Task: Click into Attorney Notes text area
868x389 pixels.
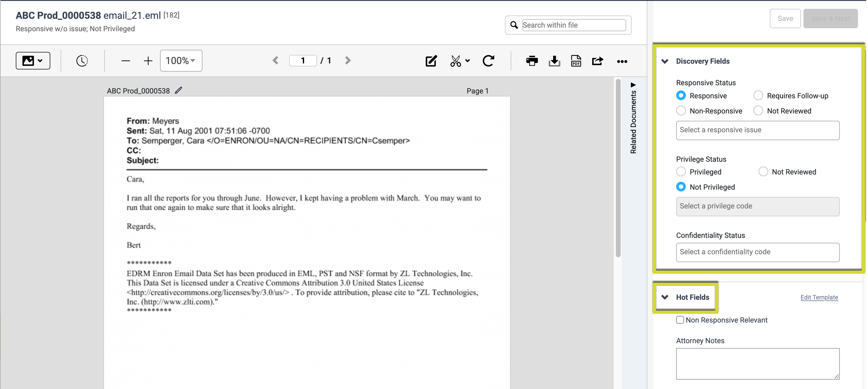Action: pyautogui.click(x=757, y=364)
